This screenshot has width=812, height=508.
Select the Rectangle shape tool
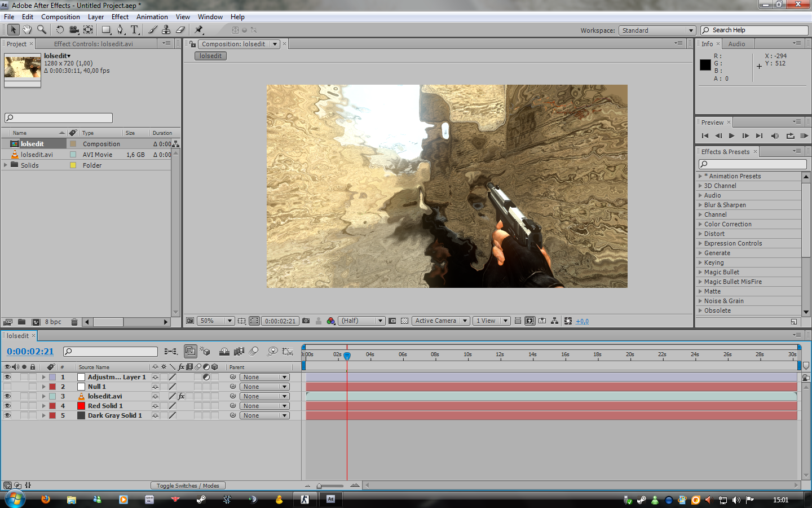click(x=106, y=30)
